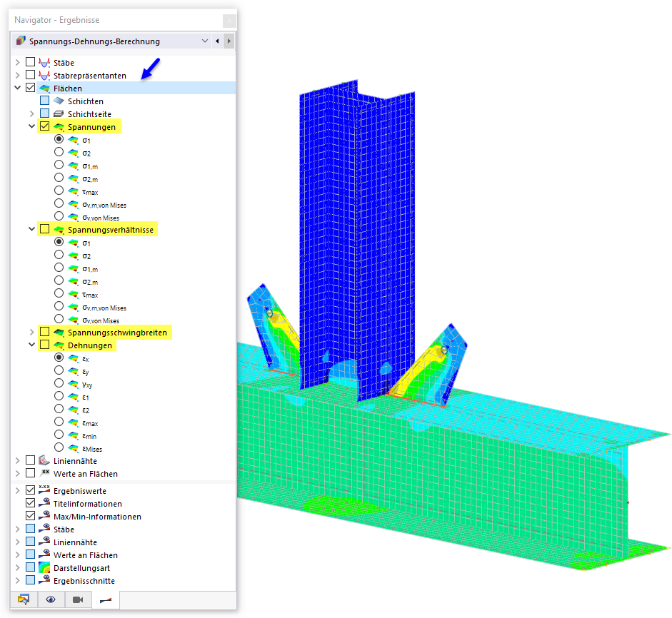Select σ2 under Spannungsverhältnisse

(x=59, y=255)
